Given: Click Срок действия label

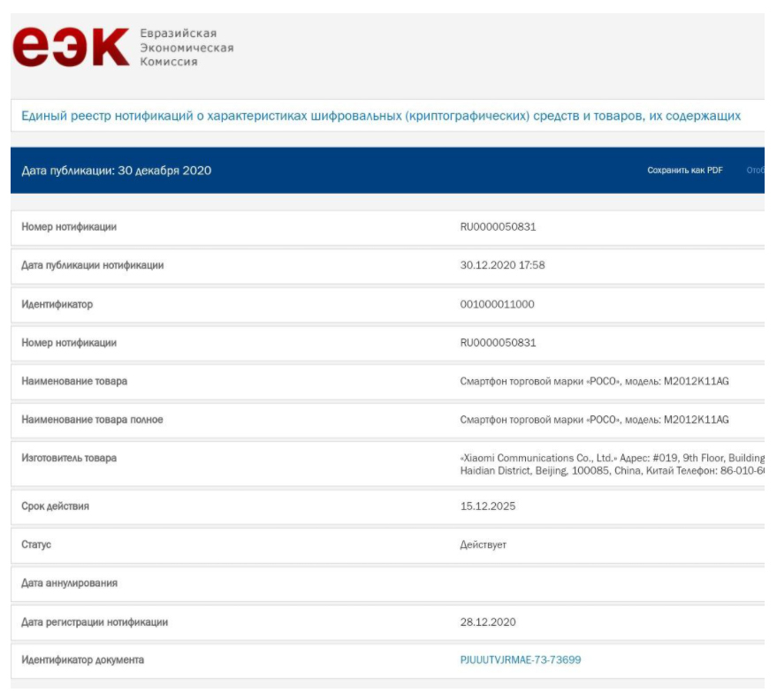Looking at the screenshot, I should coord(55,506).
